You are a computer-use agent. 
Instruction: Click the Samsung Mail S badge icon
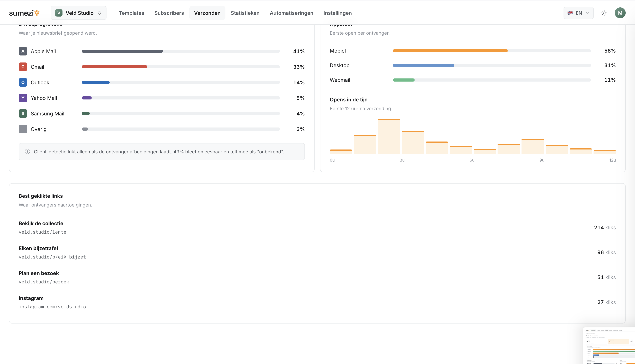[23, 113]
